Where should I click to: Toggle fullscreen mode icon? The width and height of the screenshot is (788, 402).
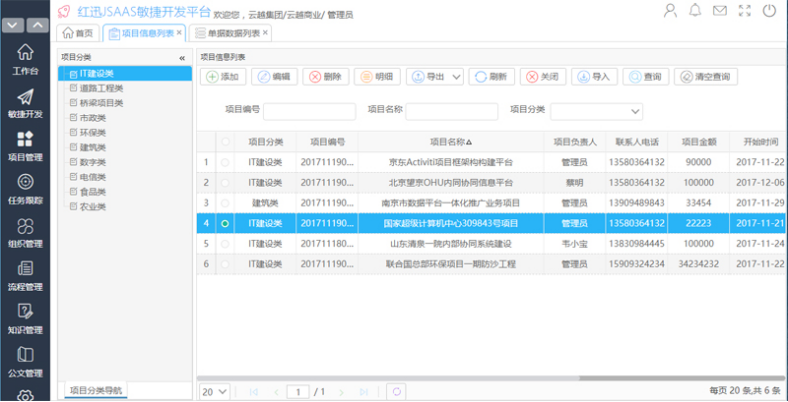point(744,11)
